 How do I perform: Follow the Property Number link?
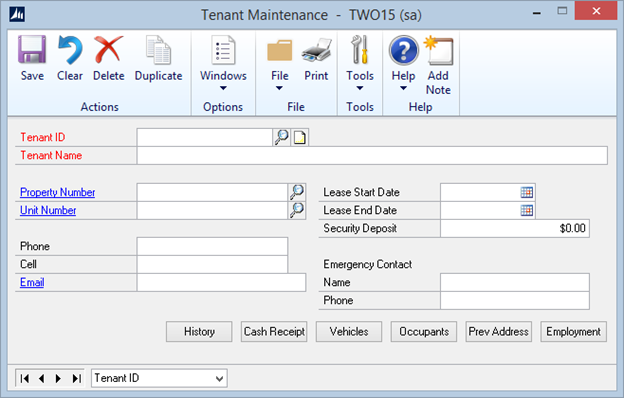[58, 192]
